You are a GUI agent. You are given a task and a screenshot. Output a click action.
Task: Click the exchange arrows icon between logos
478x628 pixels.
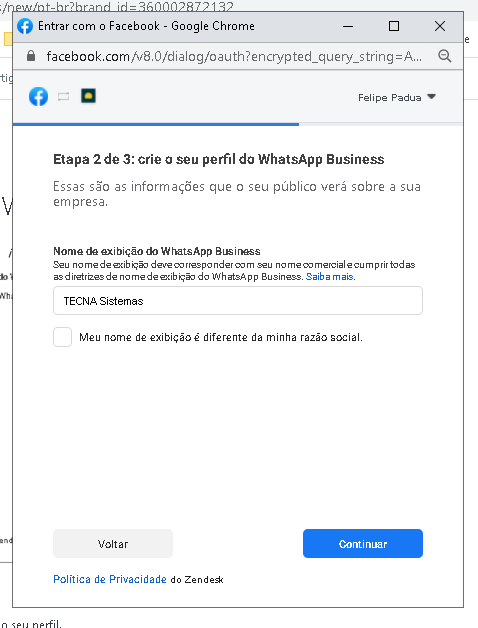point(63,97)
